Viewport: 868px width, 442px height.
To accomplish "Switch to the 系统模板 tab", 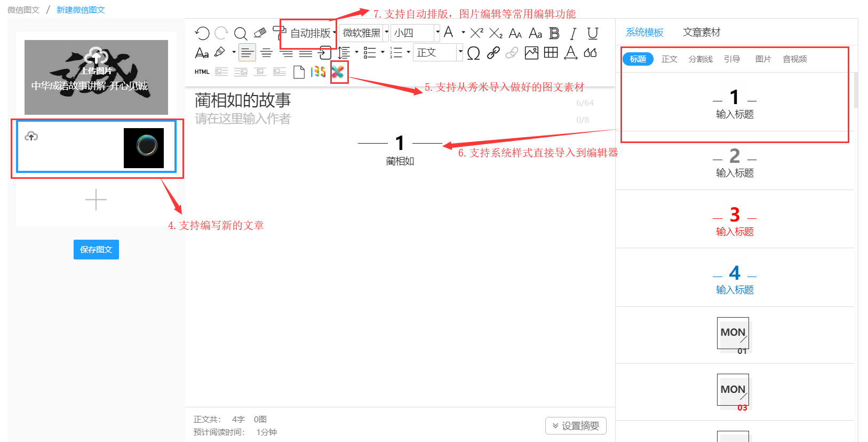I will [644, 33].
